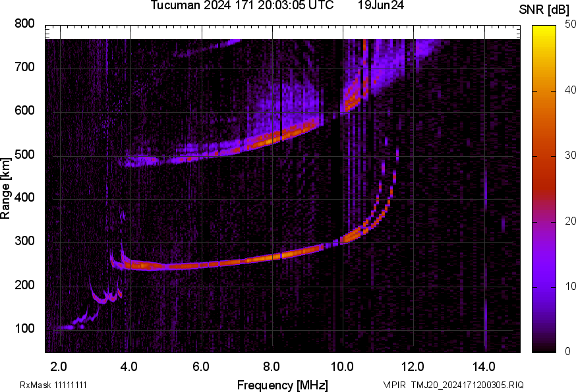
Task: Click the colorbar tick label '0'
Action: (x=567, y=352)
